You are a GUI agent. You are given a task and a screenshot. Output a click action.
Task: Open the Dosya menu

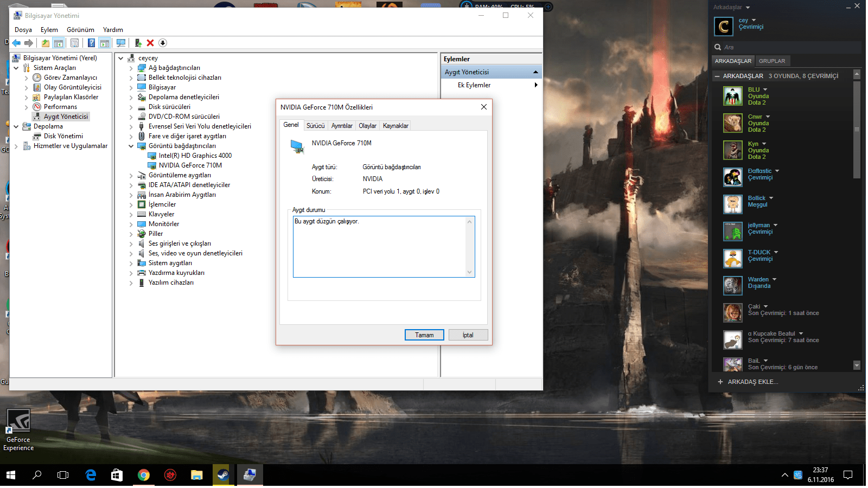(23, 30)
